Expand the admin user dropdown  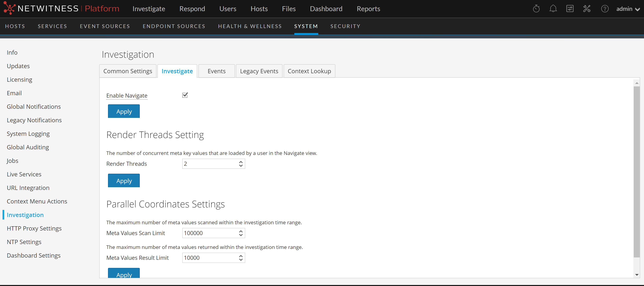tap(628, 9)
